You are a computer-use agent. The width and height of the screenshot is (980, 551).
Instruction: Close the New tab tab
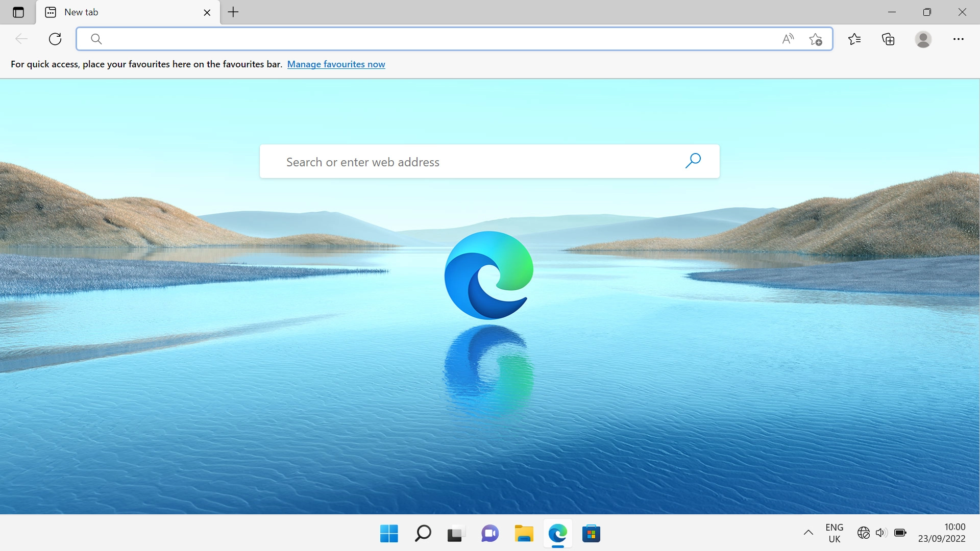207,13
